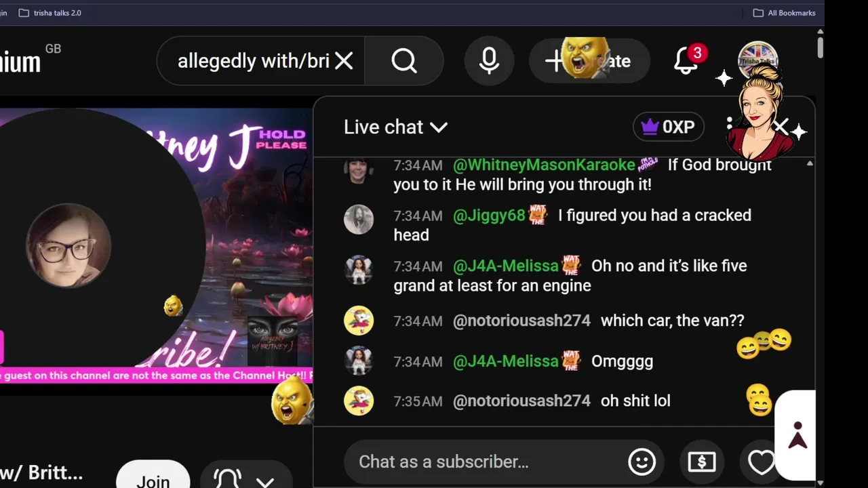Open the notification bell preference chevron
The width and height of the screenshot is (868, 488).
click(x=264, y=481)
